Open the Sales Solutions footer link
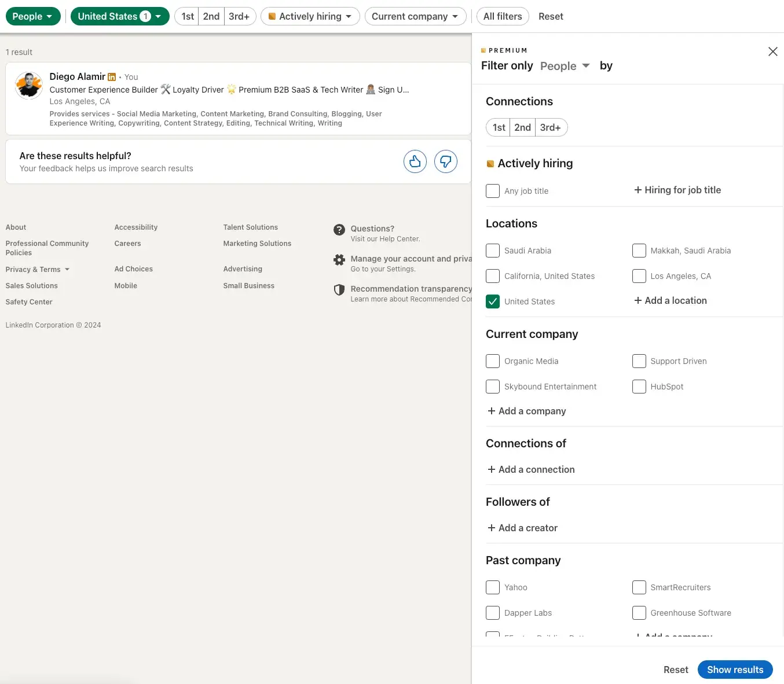The image size is (784, 684). [32, 286]
